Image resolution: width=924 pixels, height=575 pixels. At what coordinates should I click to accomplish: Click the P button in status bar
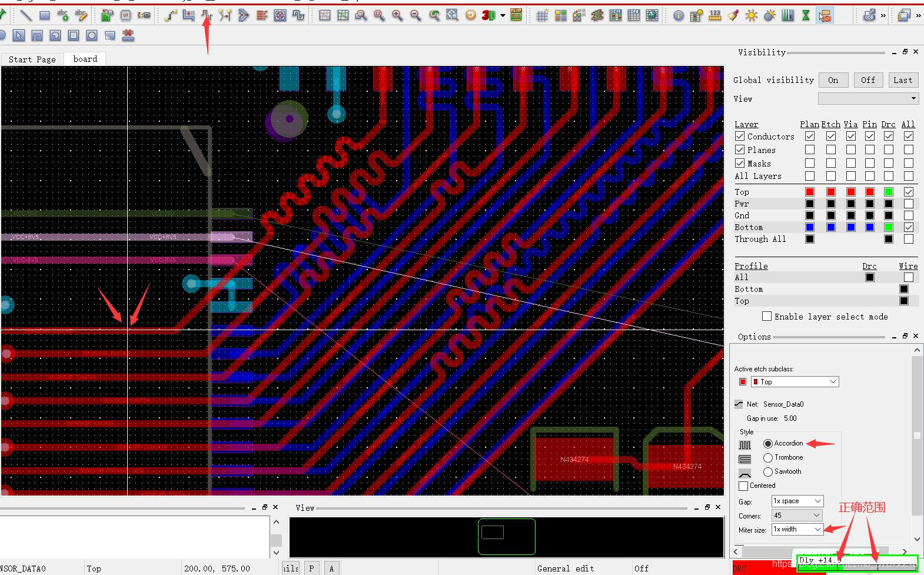pyautogui.click(x=311, y=569)
